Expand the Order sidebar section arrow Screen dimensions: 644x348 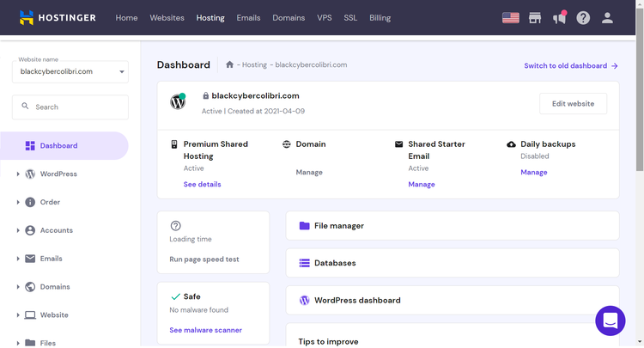[18, 202]
